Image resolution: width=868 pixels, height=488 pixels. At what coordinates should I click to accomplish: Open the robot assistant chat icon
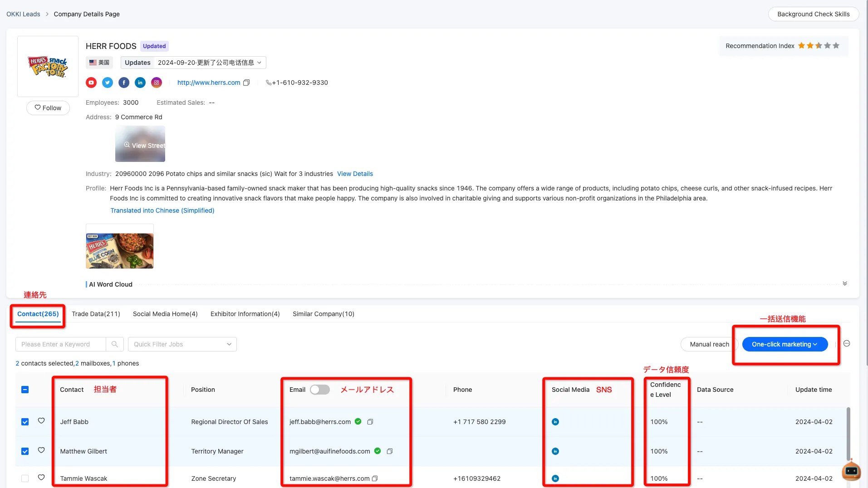[x=851, y=471]
